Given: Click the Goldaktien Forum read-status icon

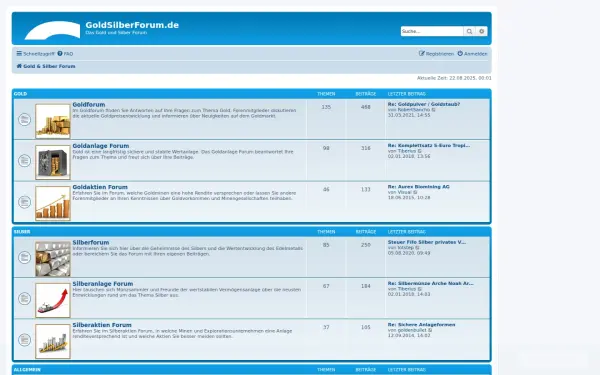Looking at the screenshot, I should click(24, 202).
